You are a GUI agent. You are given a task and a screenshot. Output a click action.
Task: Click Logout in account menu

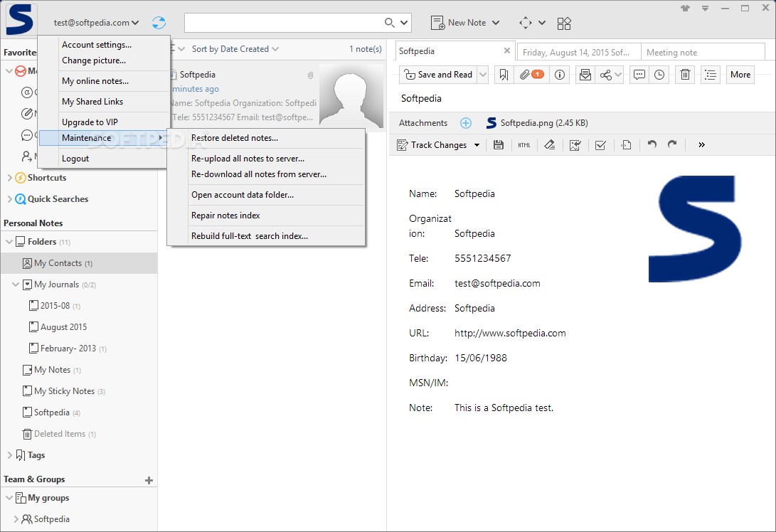pyautogui.click(x=104, y=159)
